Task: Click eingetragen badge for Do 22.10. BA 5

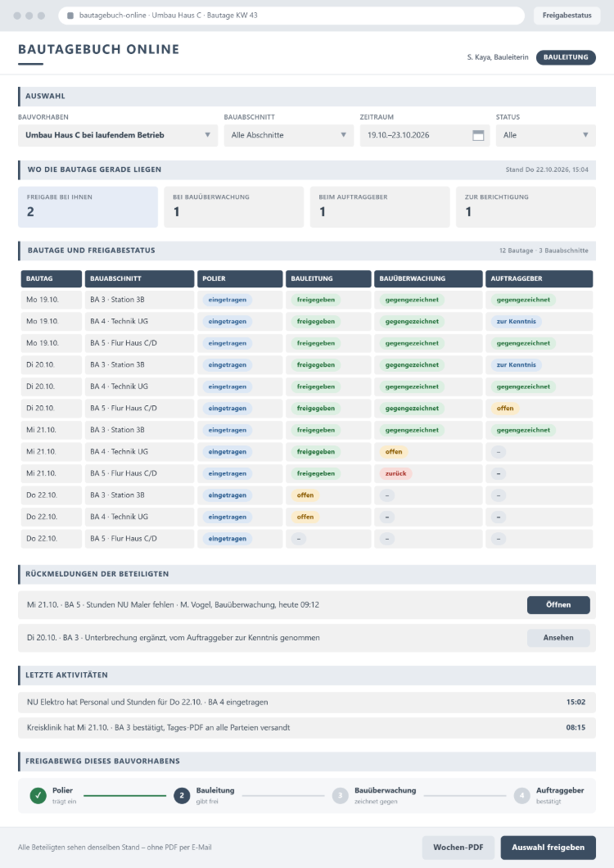Action: 228,538
